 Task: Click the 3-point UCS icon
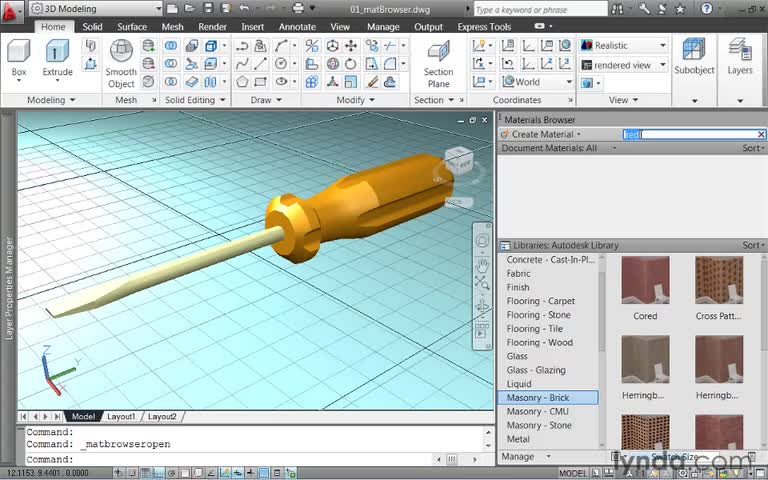coord(565,64)
